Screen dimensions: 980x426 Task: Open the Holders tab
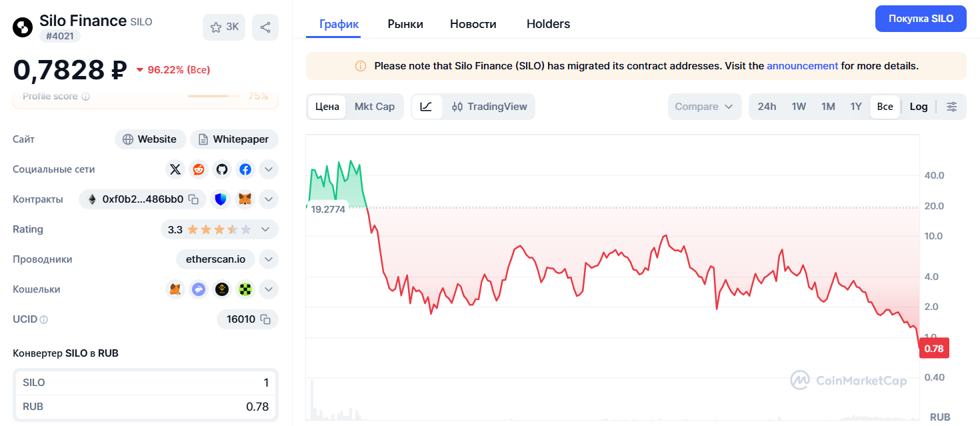tap(548, 24)
